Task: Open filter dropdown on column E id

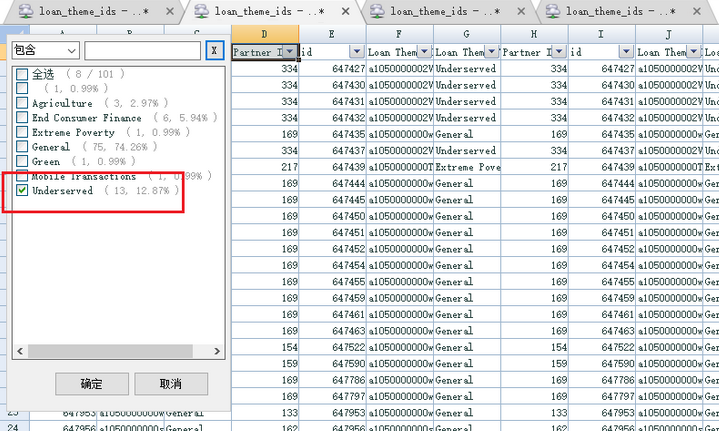Action: [356, 52]
